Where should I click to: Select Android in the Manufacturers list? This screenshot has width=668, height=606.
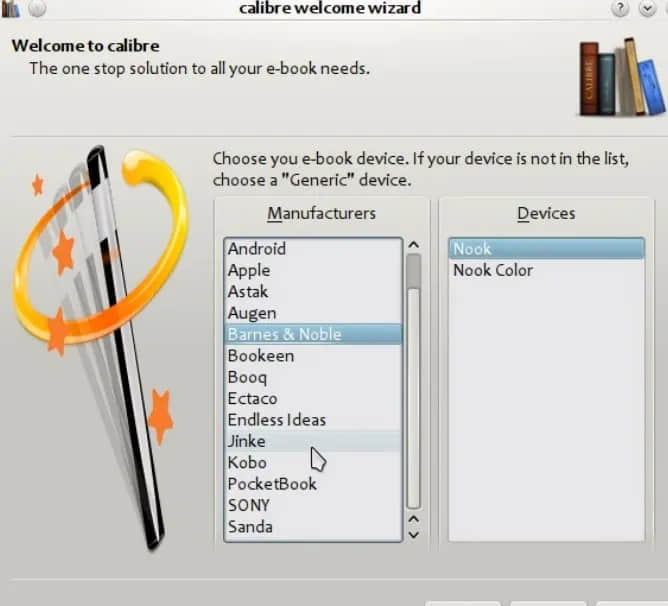tap(313, 249)
